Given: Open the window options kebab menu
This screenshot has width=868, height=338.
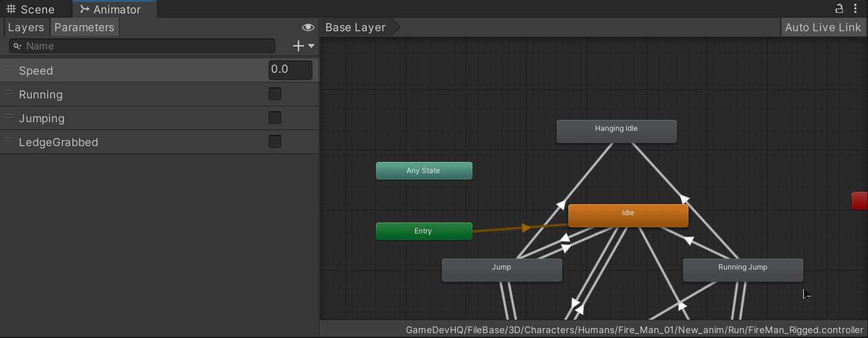Looking at the screenshot, I should tap(856, 9).
